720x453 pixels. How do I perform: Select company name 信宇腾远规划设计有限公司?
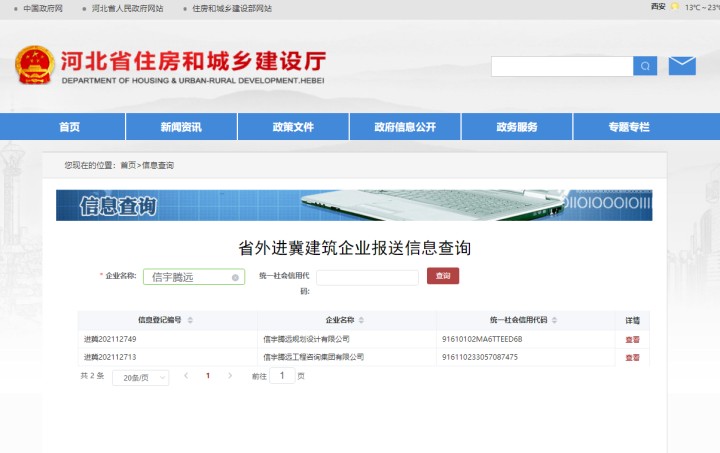(x=306, y=339)
